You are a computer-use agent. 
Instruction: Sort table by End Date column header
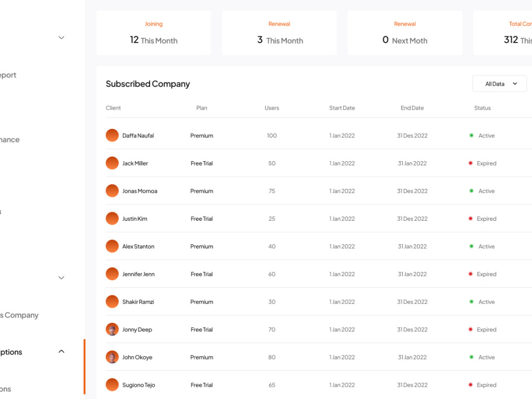tap(412, 108)
